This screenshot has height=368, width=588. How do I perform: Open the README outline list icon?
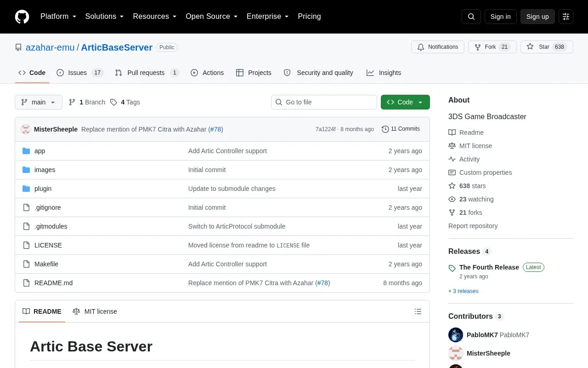click(418, 311)
